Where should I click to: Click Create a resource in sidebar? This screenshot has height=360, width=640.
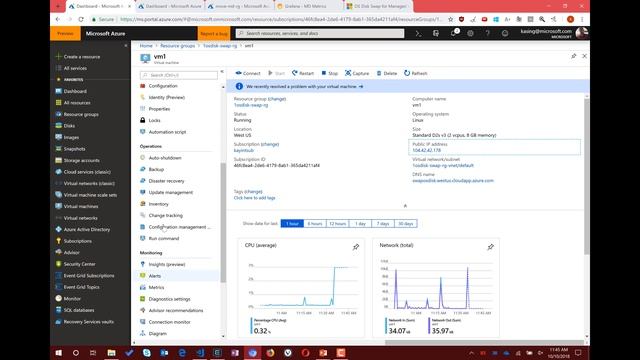pyautogui.click(x=82, y=57)
